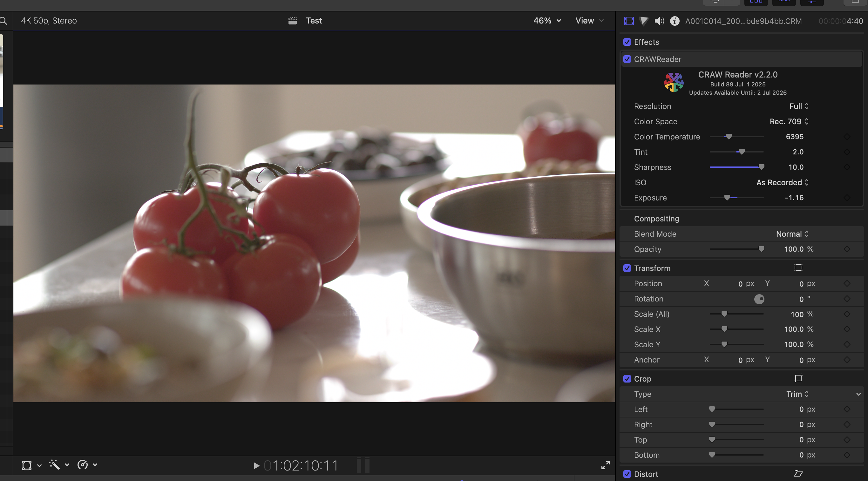
Task: Open the retime speedometer menu
Action: pyautogui.click(x=83, y=464)
